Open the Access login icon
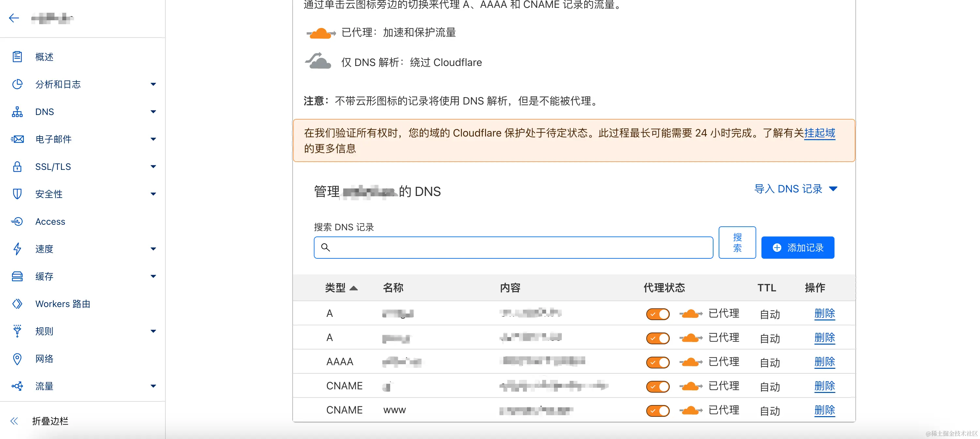The image size is (980, 439). (17, 221)
